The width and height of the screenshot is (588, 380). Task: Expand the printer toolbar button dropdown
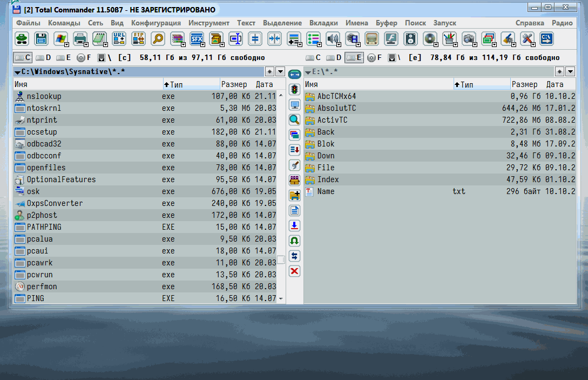(x=86, y=44)
